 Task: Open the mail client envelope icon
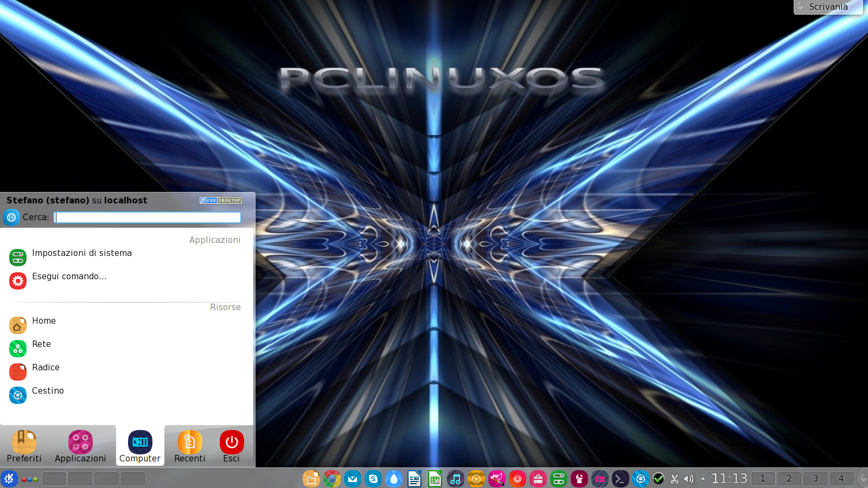click(352, 479)
